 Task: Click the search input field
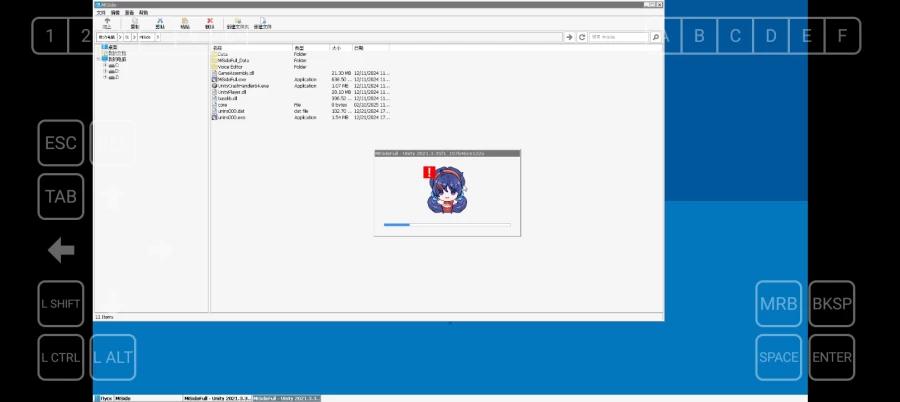click(618, 37)
